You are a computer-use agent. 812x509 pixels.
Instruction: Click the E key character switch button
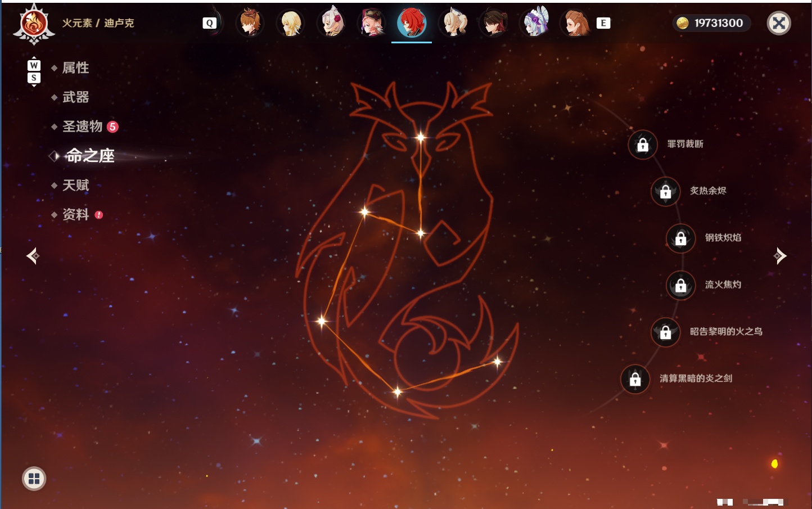click(603, 23)
